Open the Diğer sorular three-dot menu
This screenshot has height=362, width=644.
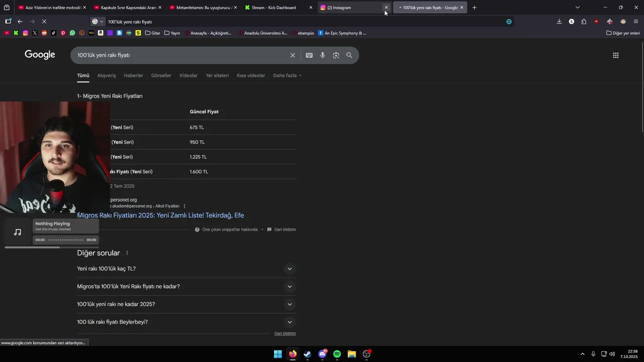[x=127, y=253]
